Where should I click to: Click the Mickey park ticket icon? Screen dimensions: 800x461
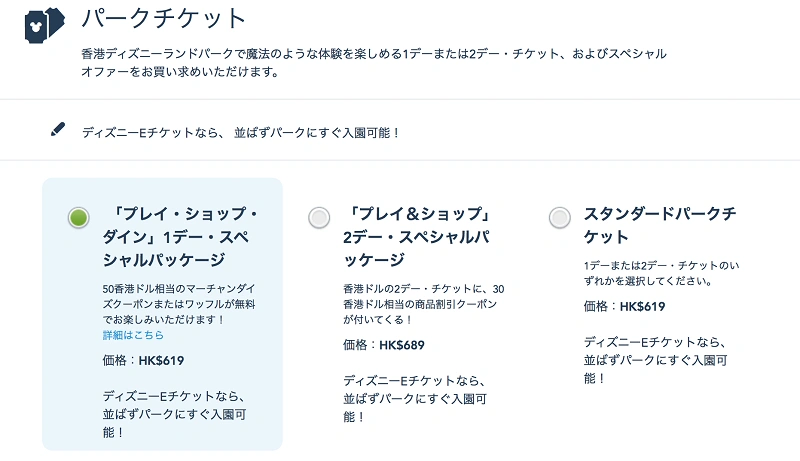coord(43,24)
